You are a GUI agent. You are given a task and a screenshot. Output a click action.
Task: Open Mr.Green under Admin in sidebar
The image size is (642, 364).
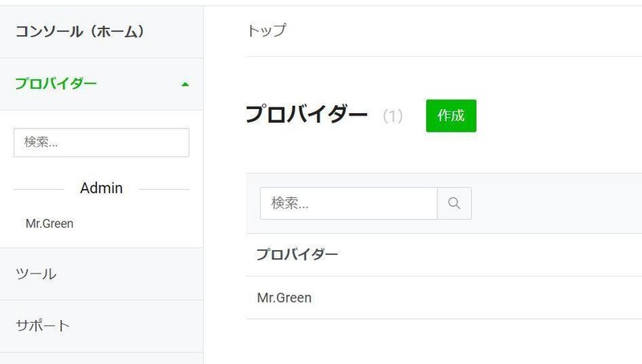[x=50, y=224]
